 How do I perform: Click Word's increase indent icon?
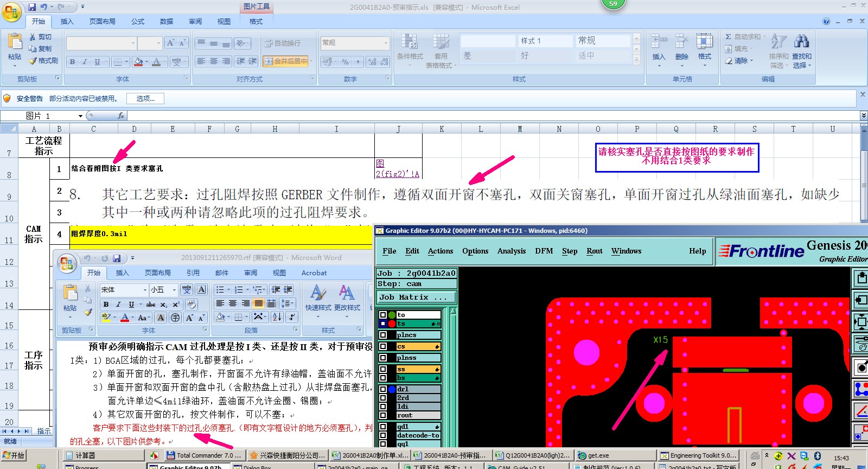click(x=288, y=290)
